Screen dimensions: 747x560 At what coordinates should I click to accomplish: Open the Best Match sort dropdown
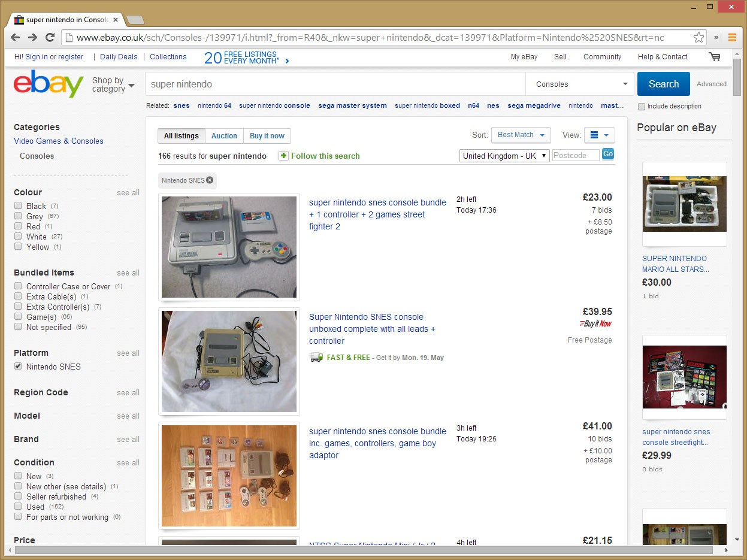[x=521, y=135]
